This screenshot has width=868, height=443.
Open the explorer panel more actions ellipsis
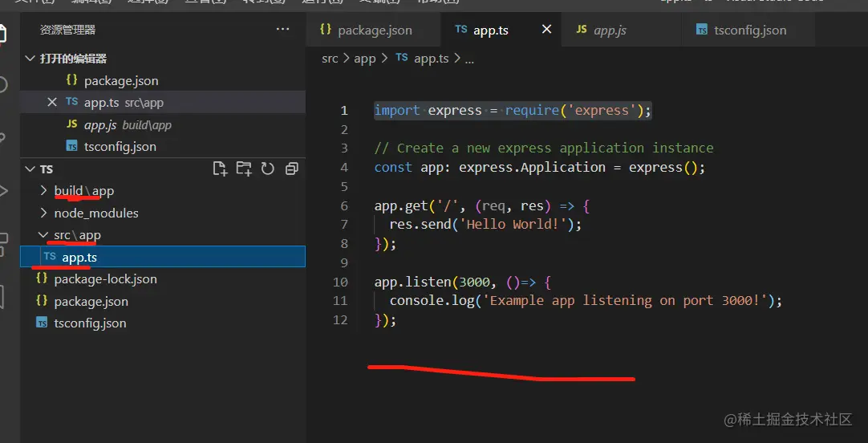(283, 30)
